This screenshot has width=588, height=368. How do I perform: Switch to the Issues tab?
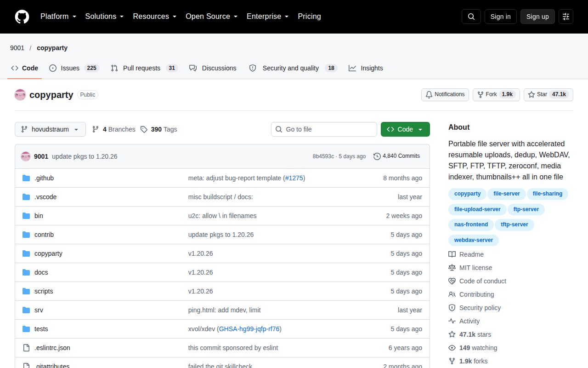coord(74,68)
